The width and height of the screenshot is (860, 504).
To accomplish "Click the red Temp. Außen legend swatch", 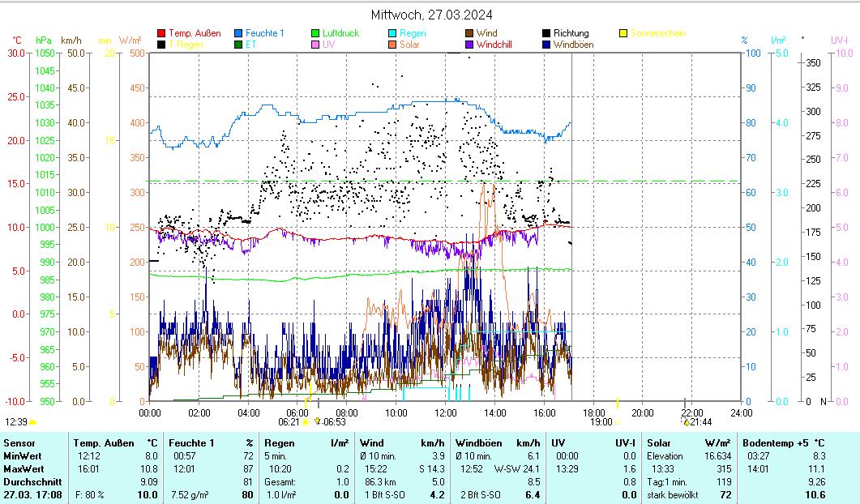I will (x=161, y=33).
